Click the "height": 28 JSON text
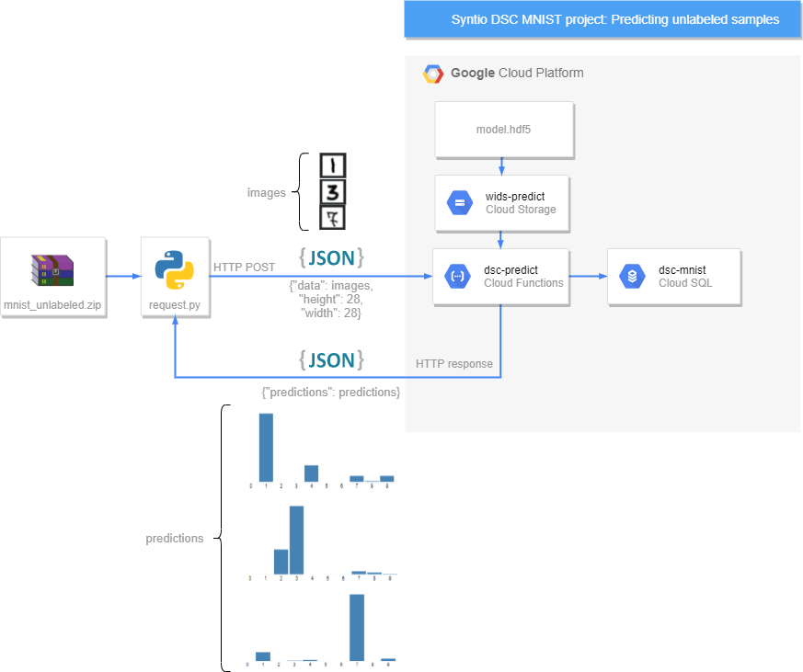The image size is (803, 672). [x=331, y=300]
